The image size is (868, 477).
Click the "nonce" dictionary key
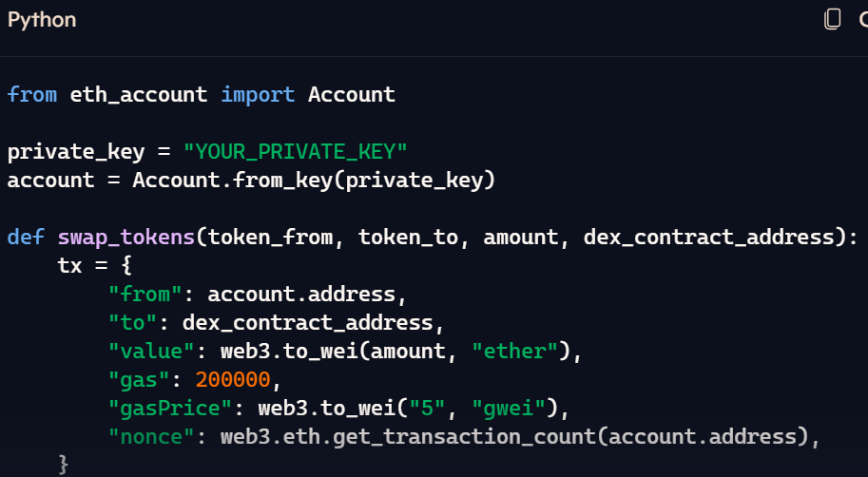pyautogui.click(x=152, y=437)
